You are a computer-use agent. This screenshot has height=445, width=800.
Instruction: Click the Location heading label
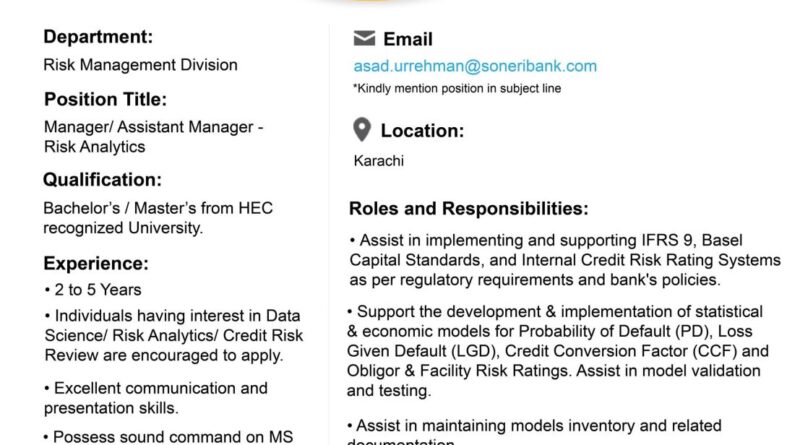pyautogui.click(x=421, y=131)
